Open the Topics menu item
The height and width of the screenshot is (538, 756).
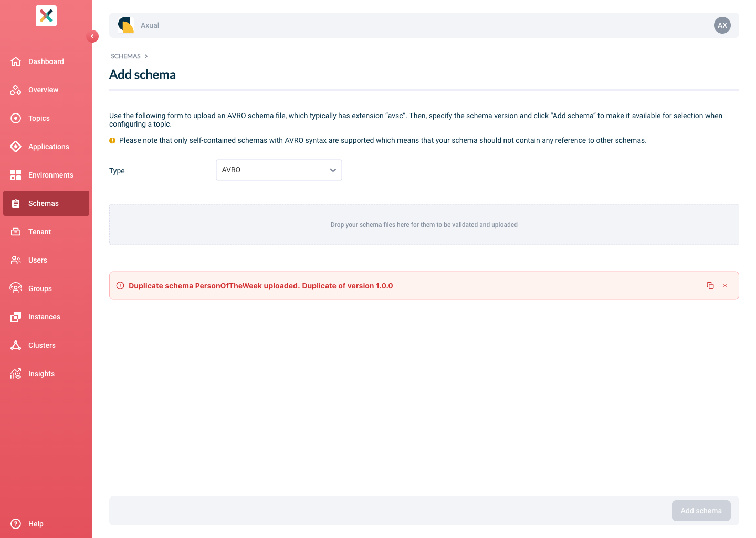[46, 118]
